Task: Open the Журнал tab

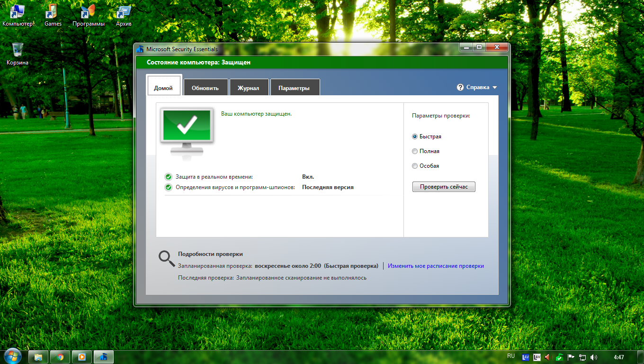Action: click(x=249, y=87)
